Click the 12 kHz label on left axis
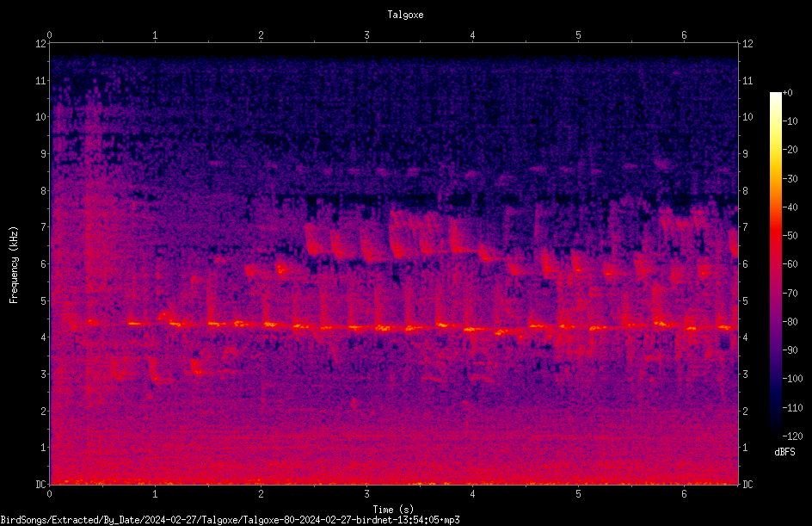This screenshot has height=526, width=812. click(40, 44)
